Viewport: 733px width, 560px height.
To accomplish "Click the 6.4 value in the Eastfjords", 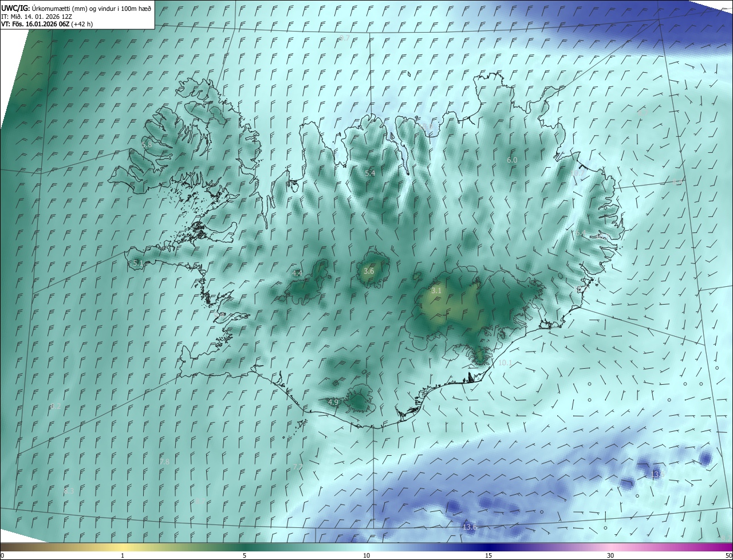I will tap(581, 233).
